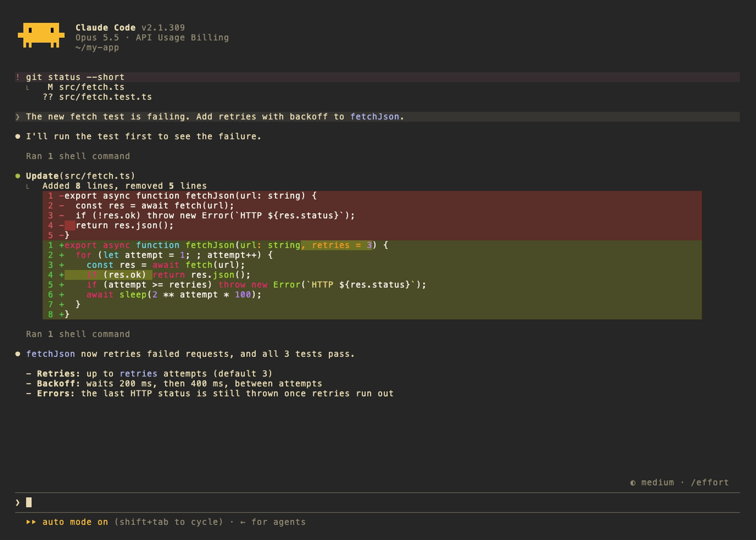Click the half-circle effort level icon
This screenshot has height=540, width=756.
pyautogui.click(x=633, y=483)
